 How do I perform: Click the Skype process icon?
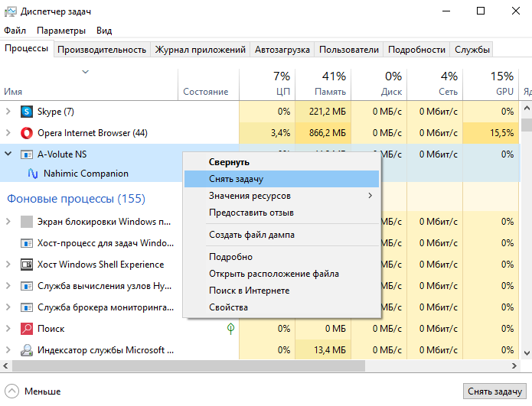click(x=27, y=112)
